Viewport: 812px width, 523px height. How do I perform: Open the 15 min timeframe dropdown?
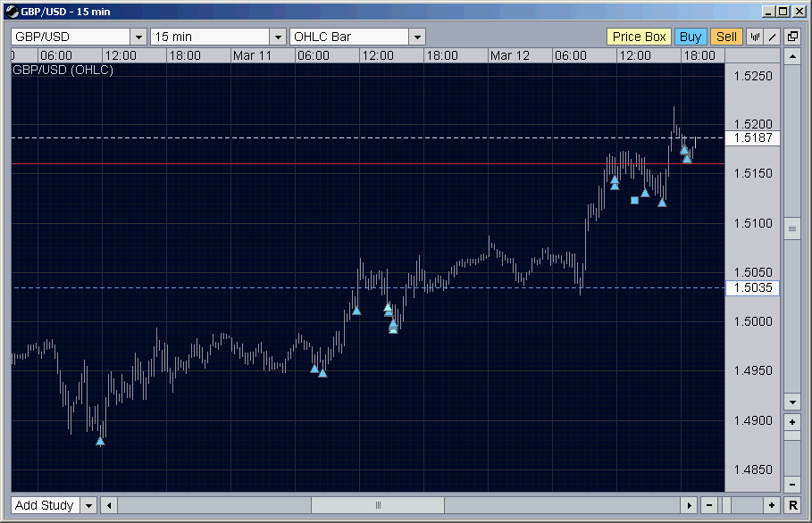pyautogui.click(x=278, y=37)
